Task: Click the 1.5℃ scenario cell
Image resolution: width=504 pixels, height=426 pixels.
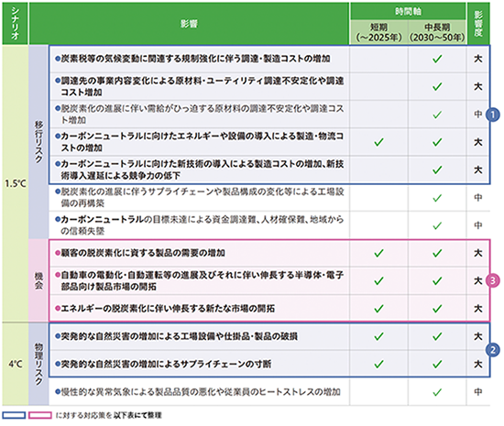Action: (15, 183)
